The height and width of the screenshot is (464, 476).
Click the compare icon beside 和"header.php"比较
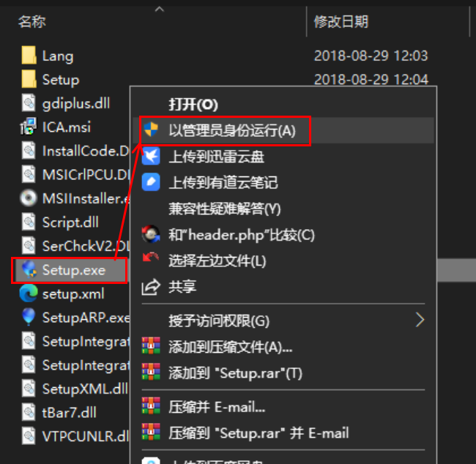(x=151, y=234)
